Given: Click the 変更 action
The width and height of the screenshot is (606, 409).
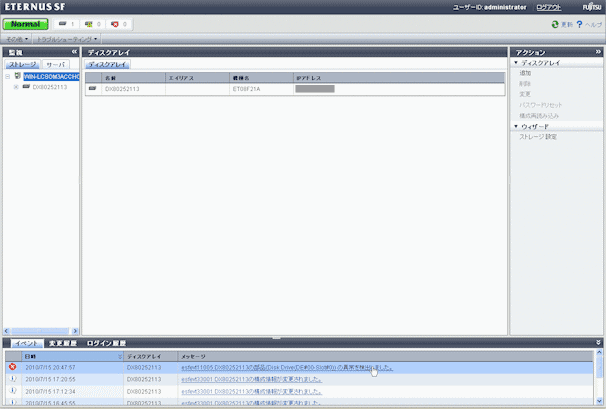Looking at the screenshot, I should 525,94.
